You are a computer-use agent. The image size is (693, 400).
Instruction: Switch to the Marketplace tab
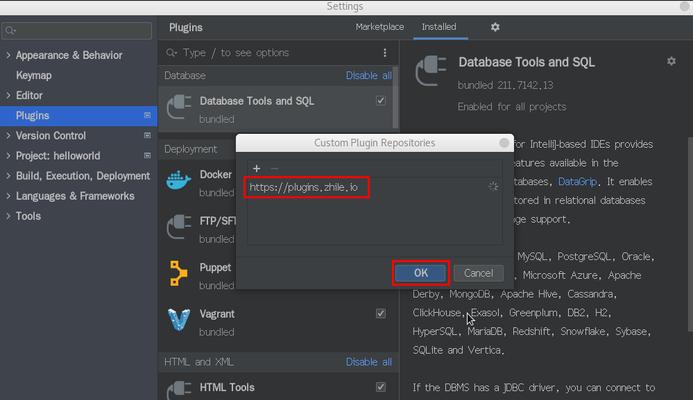click(380, 27)
